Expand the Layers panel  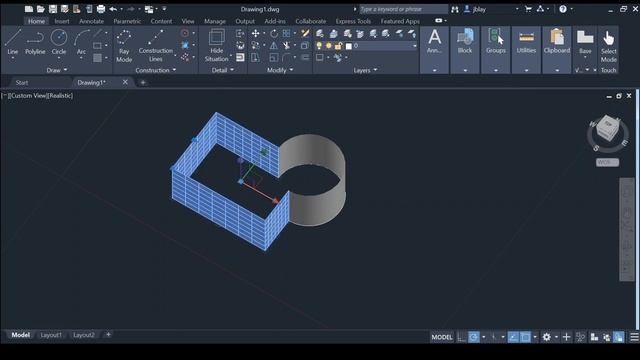click(x=365, y=70)
